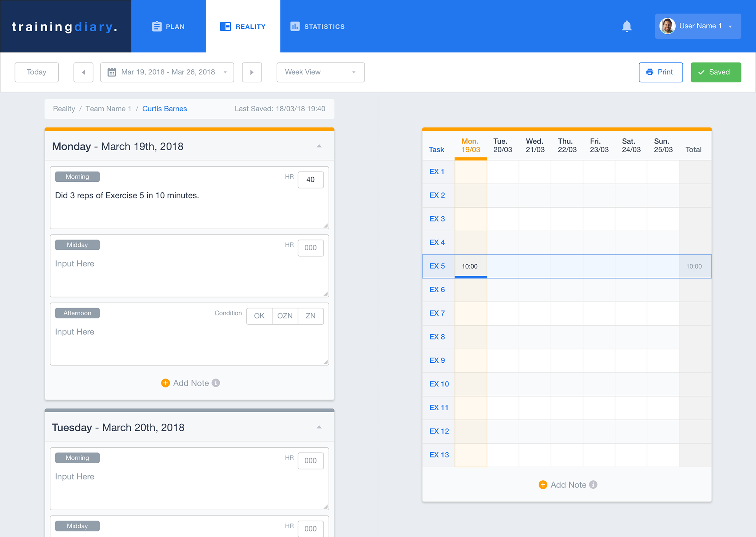Image resolution: width=756 pixels, height=537 pixels.
Task: Click orange plus icon below task table
Action: tap(543, 485)
